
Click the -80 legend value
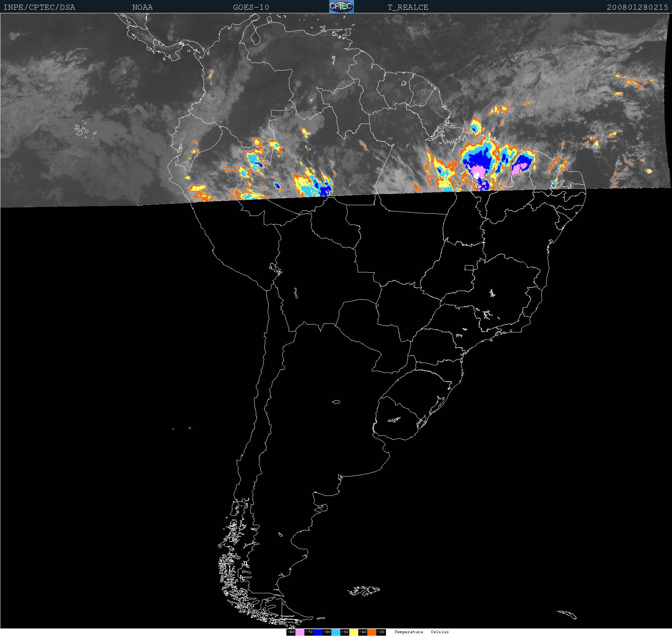(291, 632)
